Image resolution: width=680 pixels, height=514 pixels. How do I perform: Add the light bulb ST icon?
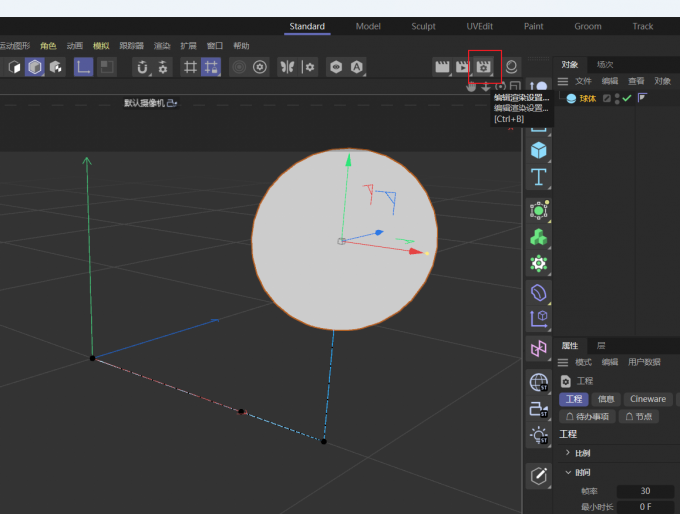tap(539, 435)
